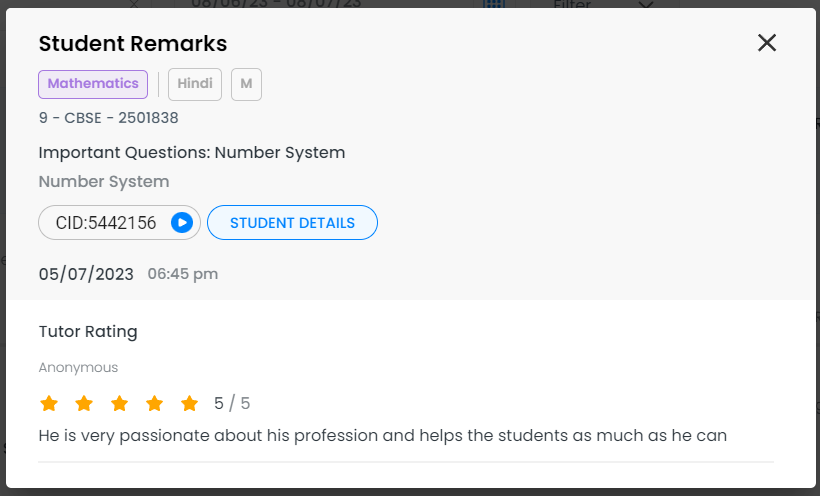Click the Student Remarks heading
820x496 pixels.
[133, 44]
